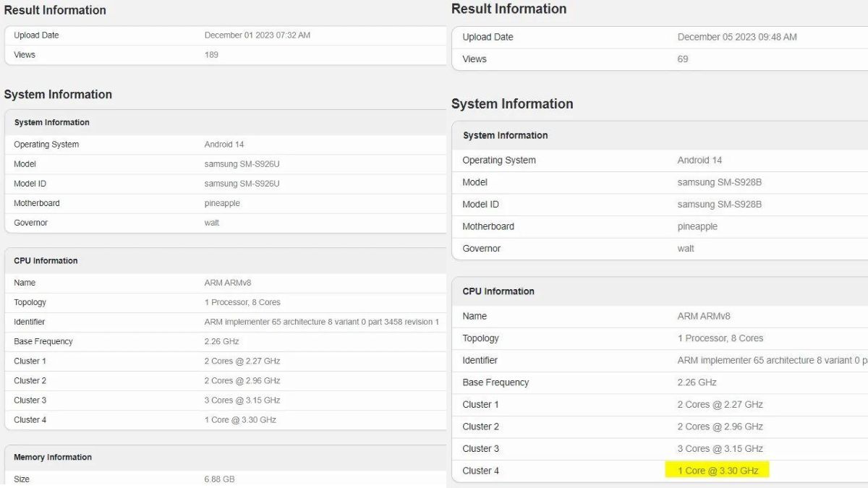Click samsung SM-S928B in the Model row
The image size is (868, 488).
(720, 182)
